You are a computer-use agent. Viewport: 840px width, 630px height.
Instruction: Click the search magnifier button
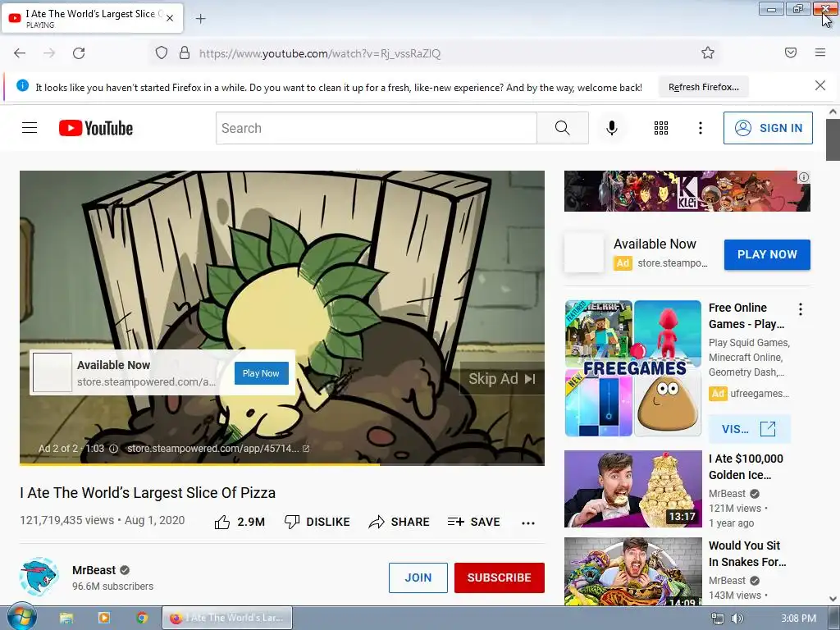(563, 128)
